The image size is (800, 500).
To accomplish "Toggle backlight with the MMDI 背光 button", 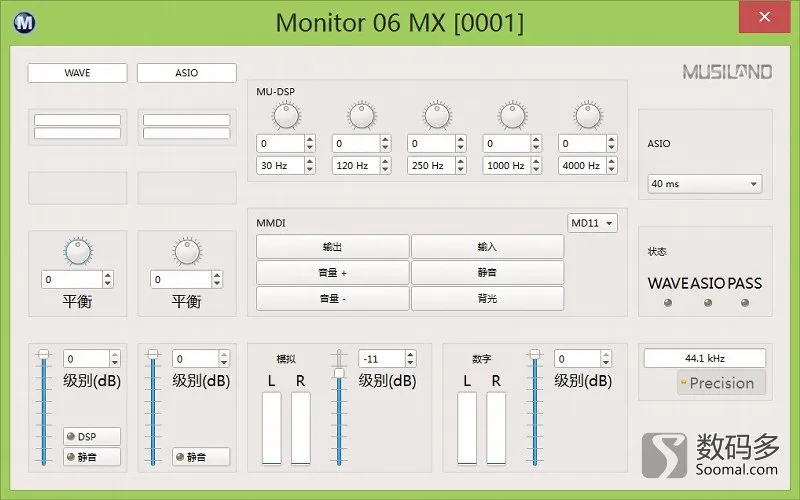I will pyautogui.click(x=487, y=298).
